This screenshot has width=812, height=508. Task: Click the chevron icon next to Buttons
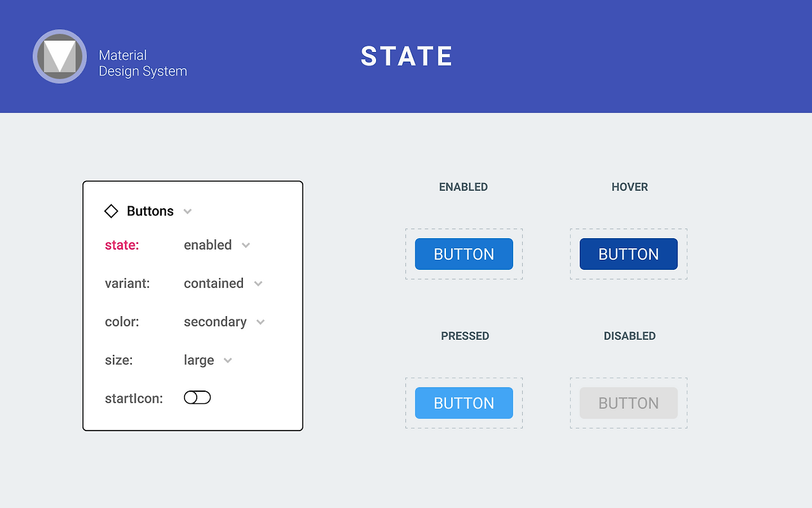187,211
